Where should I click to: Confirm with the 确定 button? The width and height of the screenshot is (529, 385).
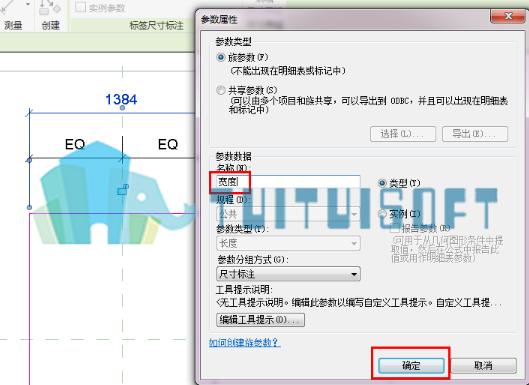pos(411,366)
